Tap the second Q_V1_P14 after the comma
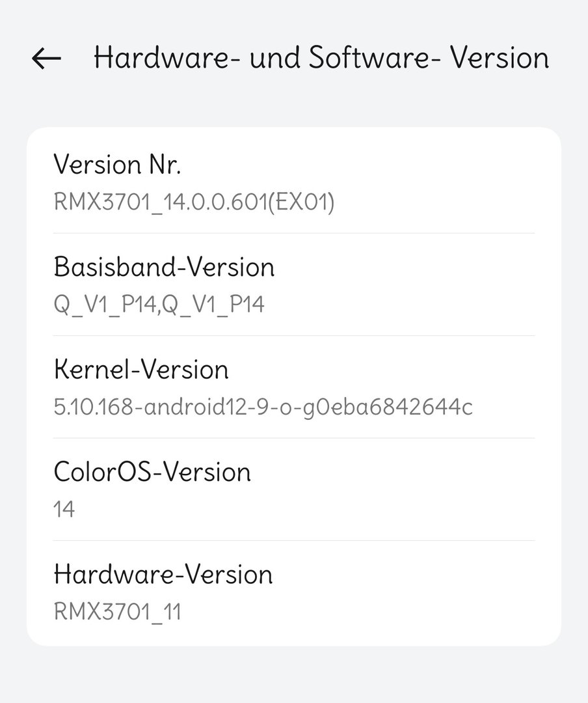 (x=213, y=305)
